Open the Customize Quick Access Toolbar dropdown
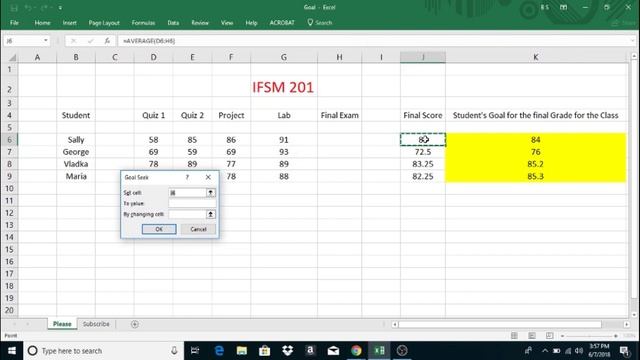The height and width of the screenshot is (360, 640). tap(60, 8)
